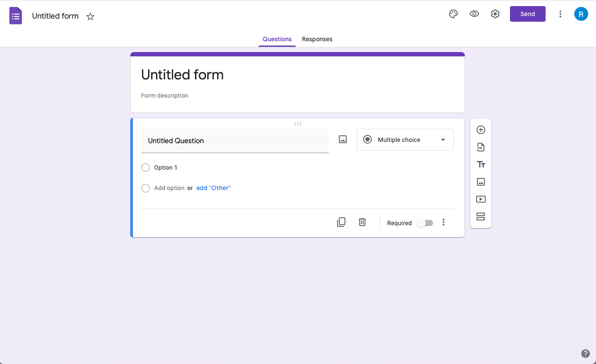596x364 pixels.
Task: Open the Multiple choice question type dropdown
Action: point(405,140)
